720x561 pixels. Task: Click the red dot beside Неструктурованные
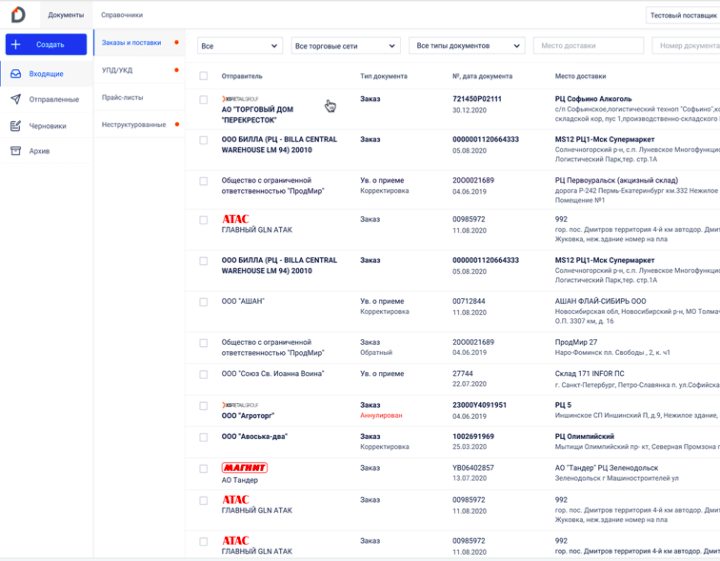[x=177, y=124]
